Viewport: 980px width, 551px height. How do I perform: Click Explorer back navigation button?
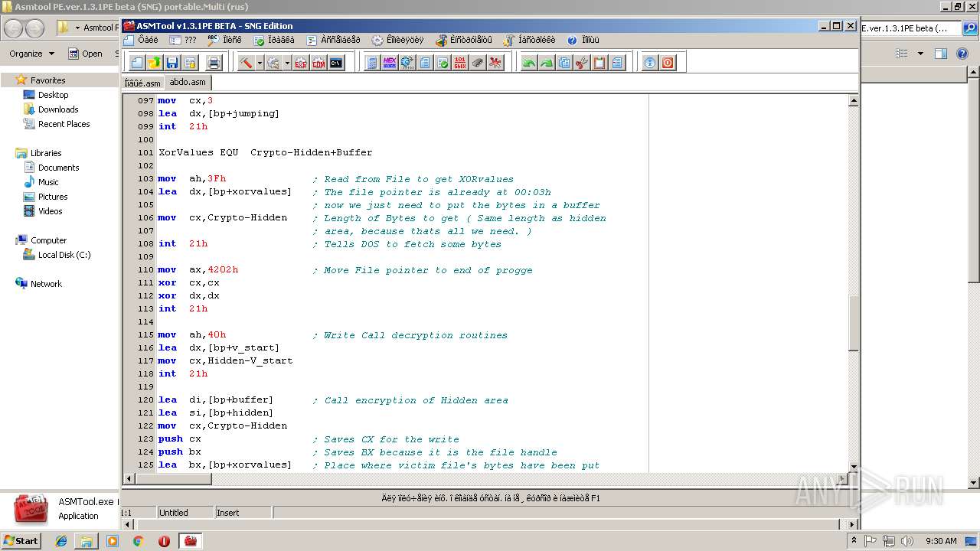[x=13, y=28]
